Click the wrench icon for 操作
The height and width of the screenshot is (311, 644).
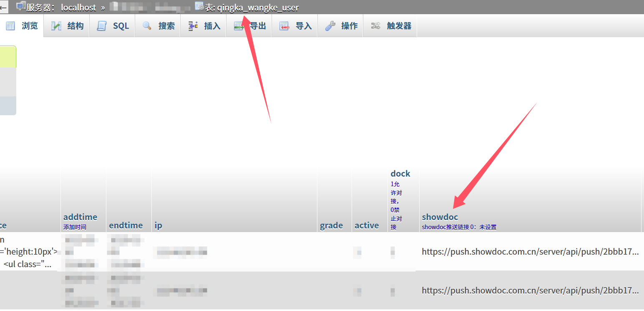330,26
